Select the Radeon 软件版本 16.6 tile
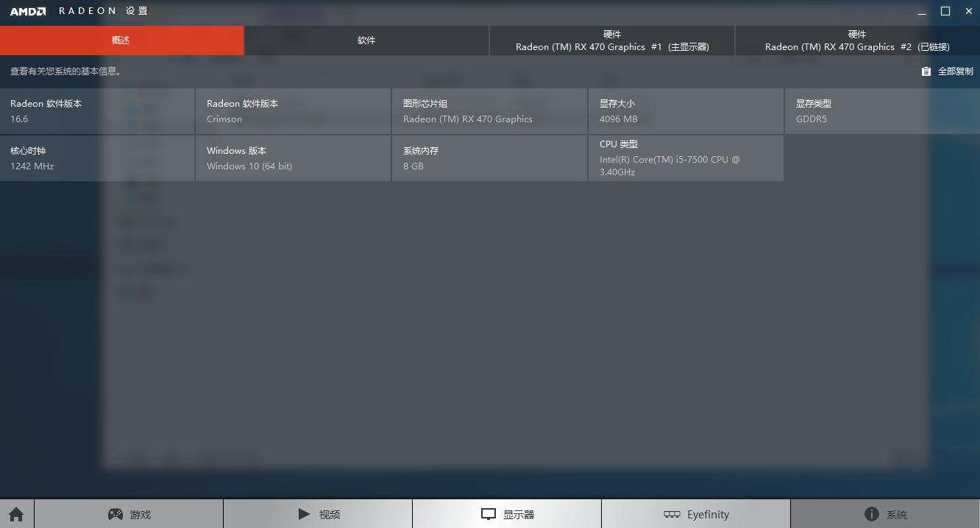Image resolution: width=980 pixels, height=528 pixels. [x=97, y=111]
